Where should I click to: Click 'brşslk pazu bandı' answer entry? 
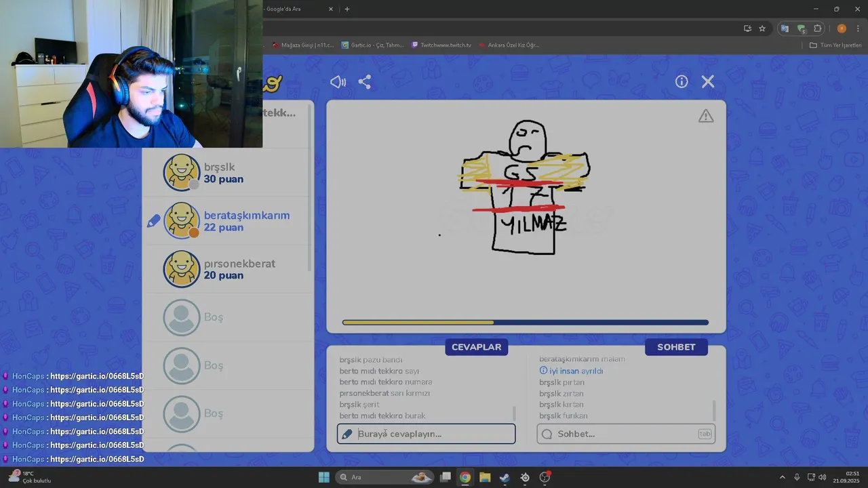pyautogui.click(x=371, y=360)
